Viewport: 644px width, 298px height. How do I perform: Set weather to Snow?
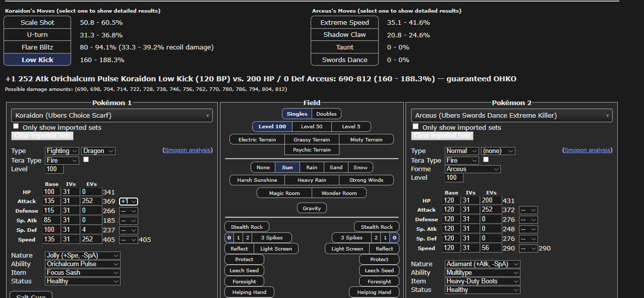361,167
